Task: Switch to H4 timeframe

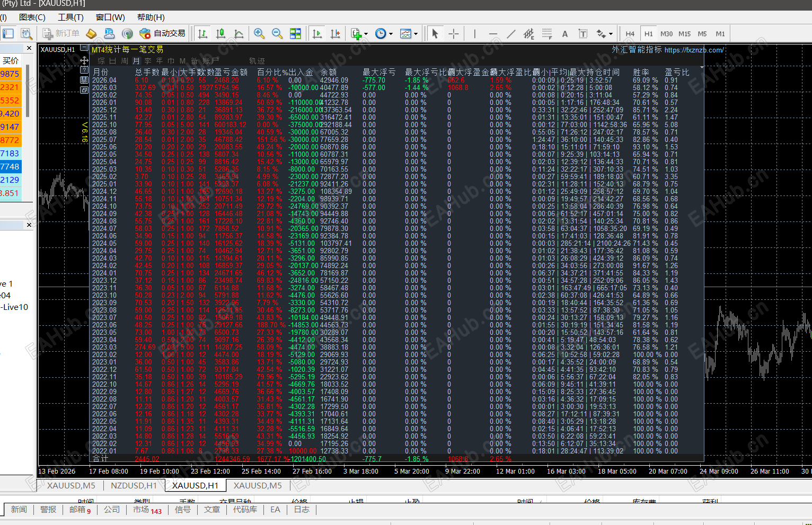Action: tap(630, 33)
